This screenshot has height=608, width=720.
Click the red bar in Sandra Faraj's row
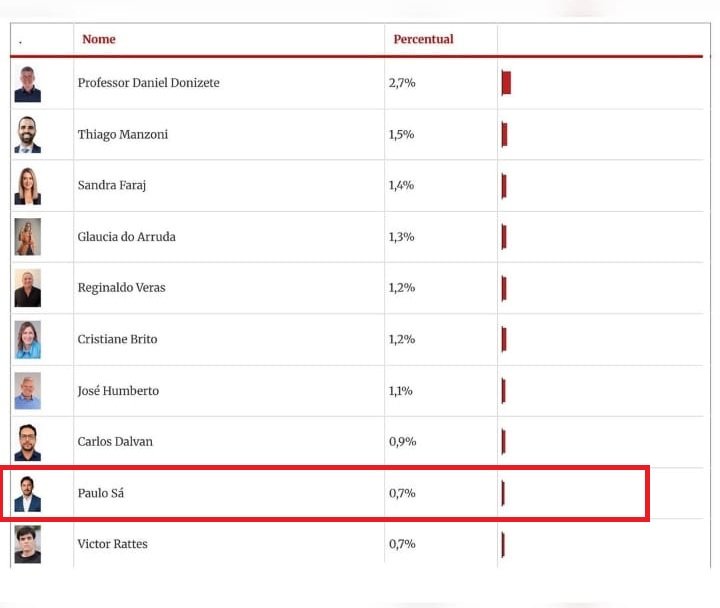(x=504, y=186)
